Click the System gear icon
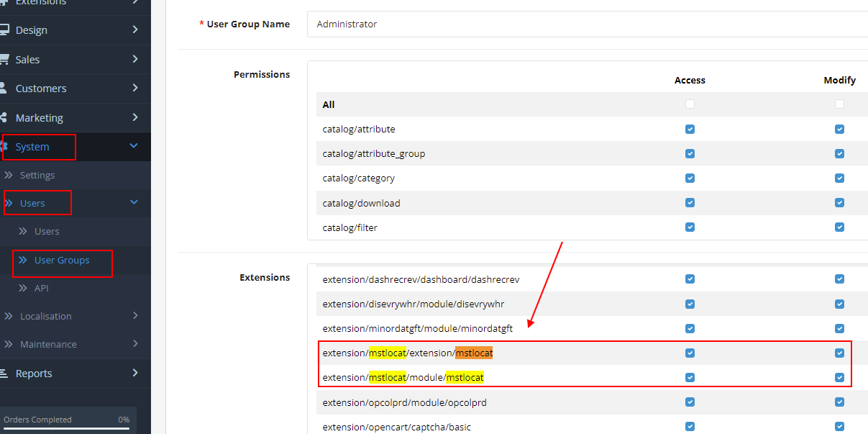Image resolution: width=868 pixels, height=434 pixels. click(5, 146)
